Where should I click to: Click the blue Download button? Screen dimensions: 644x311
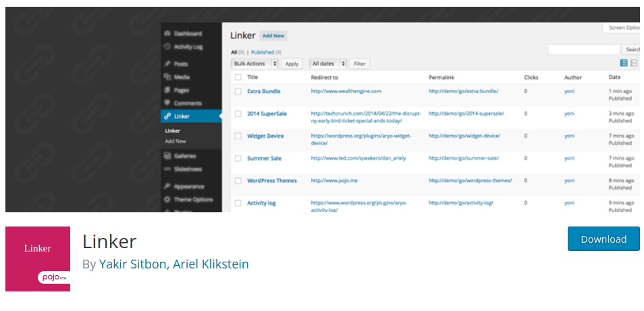pyautogui.click(x=603, y=239)
